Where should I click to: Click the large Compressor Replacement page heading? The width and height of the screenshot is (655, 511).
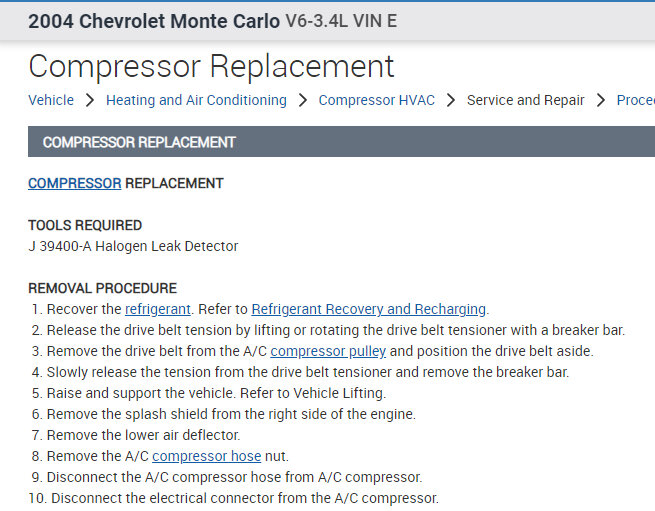211,66
